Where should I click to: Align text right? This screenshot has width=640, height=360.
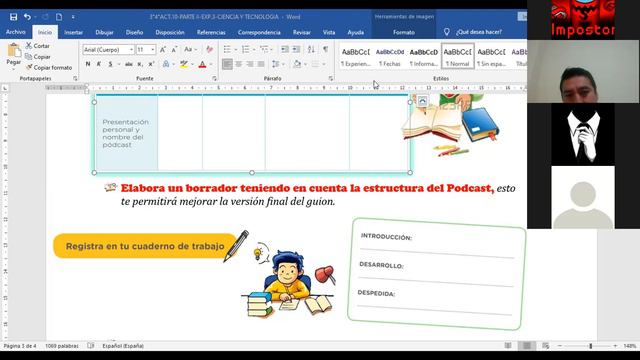[250, 64]
